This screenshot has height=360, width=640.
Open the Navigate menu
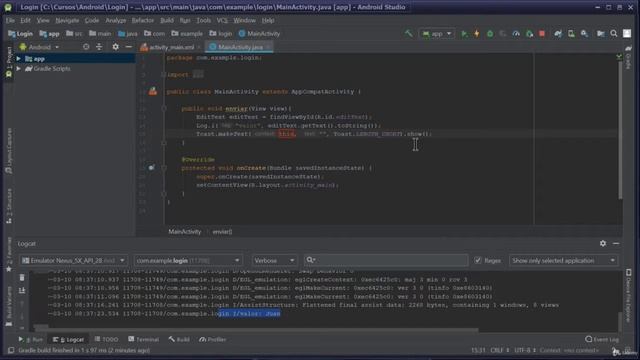[x=67, y=20]
